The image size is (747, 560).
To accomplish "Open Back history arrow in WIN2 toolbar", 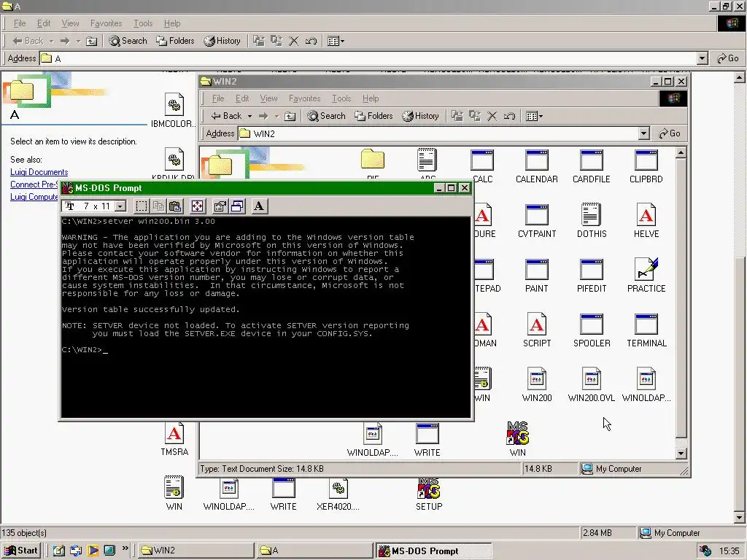I will [249, 116].
